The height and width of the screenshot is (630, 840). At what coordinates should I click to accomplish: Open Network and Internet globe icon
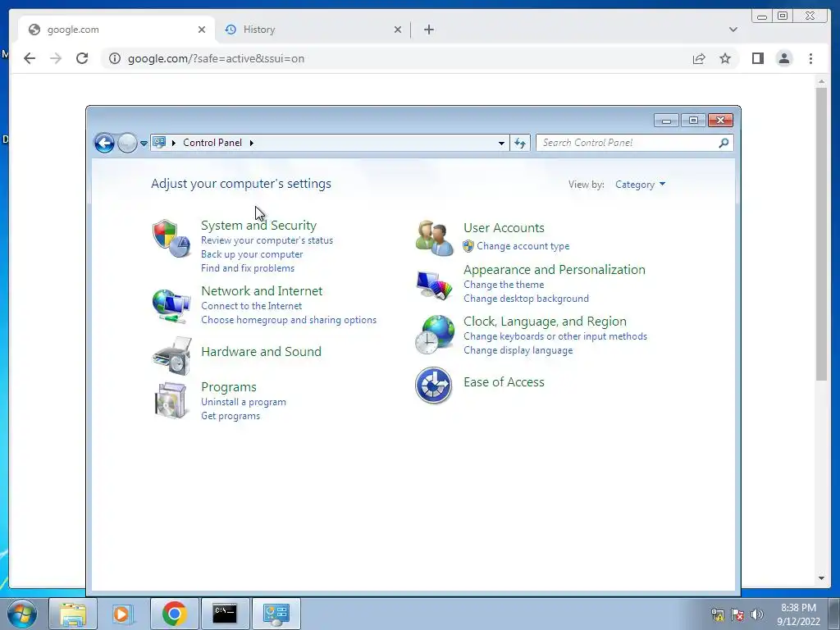(x=171, y=305)
